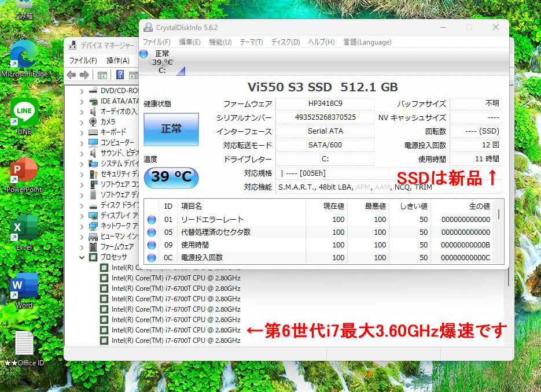Click the ファームウェア device icon
Image resolution: width=541 pixels, height=392 pixels.
coord(93,247)
